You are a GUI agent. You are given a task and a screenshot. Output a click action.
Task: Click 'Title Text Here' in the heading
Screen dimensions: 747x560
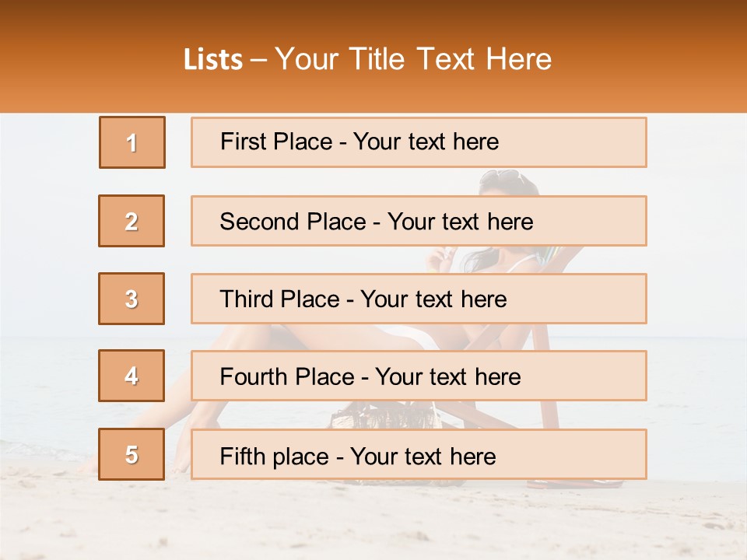(451, 59)
